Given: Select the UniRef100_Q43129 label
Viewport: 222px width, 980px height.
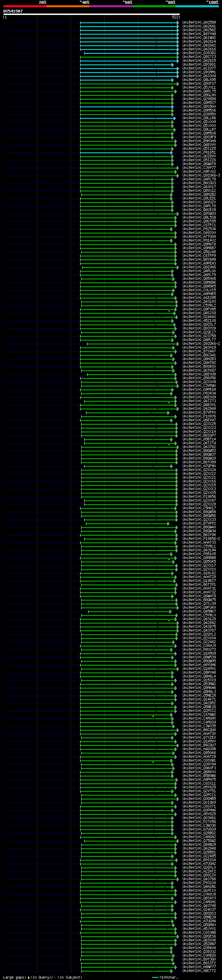Looking at the screenshot, I should tap(199, 619).
